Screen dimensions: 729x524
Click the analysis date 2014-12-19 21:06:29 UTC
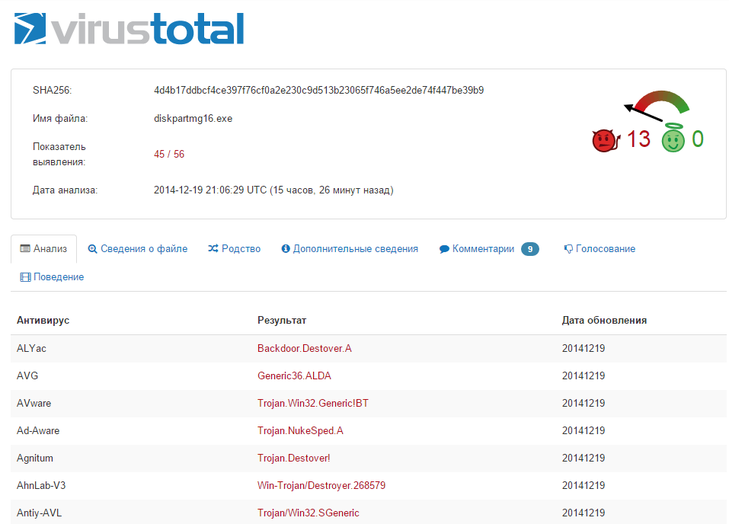click(273, 190)
